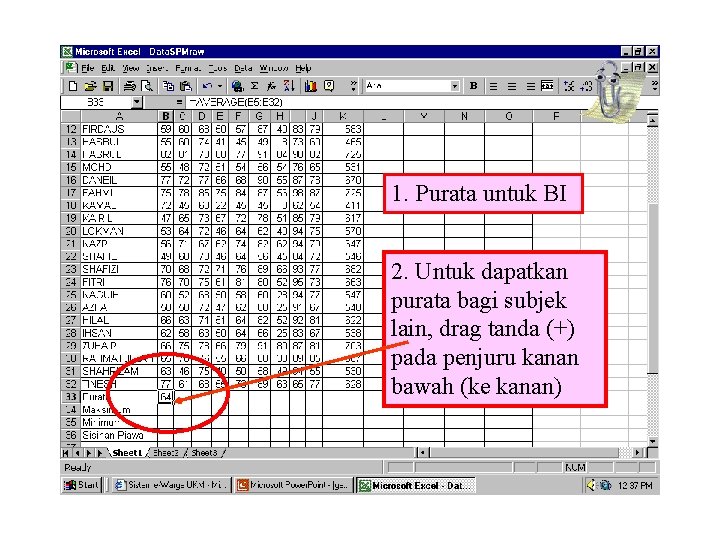Show more Standard toolbar buttons chevron
Image resolution: width=720 pixels, height=540 pixels.
tap(353, 86)
